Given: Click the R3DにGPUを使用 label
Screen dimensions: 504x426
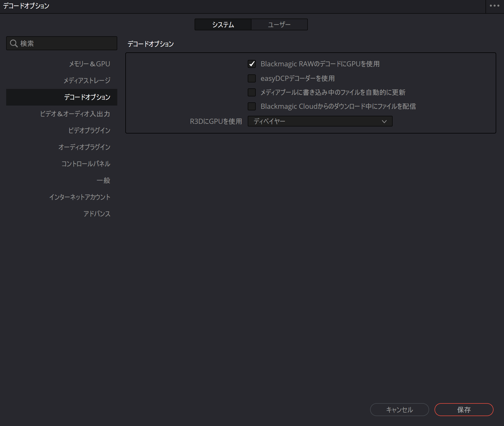Looking at the screenshot, I should tap(216, 121).
